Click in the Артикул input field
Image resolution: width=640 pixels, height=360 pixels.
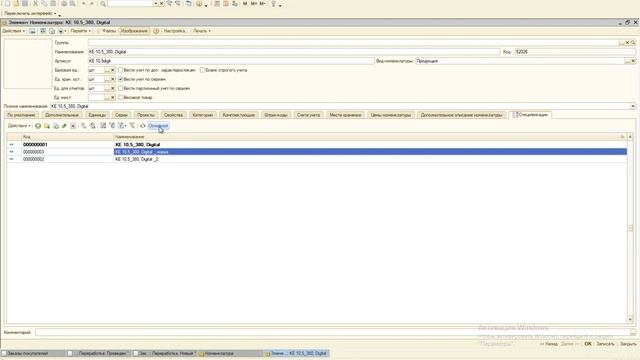coord(231,61)
